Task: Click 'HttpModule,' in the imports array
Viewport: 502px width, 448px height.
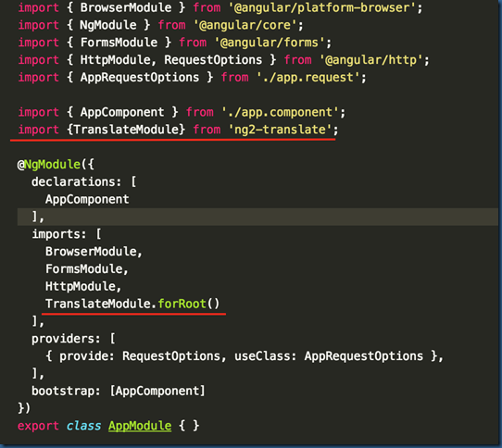Action: click(x=83, y=286)
